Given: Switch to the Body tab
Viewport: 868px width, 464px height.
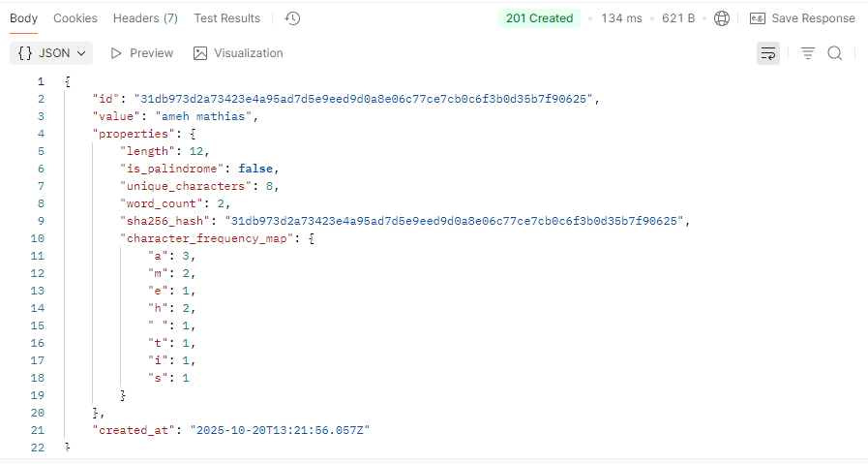Looking at the screenshot, I should coord(23,18).
